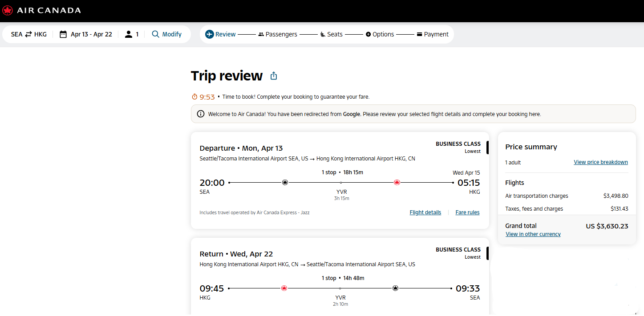Click View in other currency link

(533, 234)
